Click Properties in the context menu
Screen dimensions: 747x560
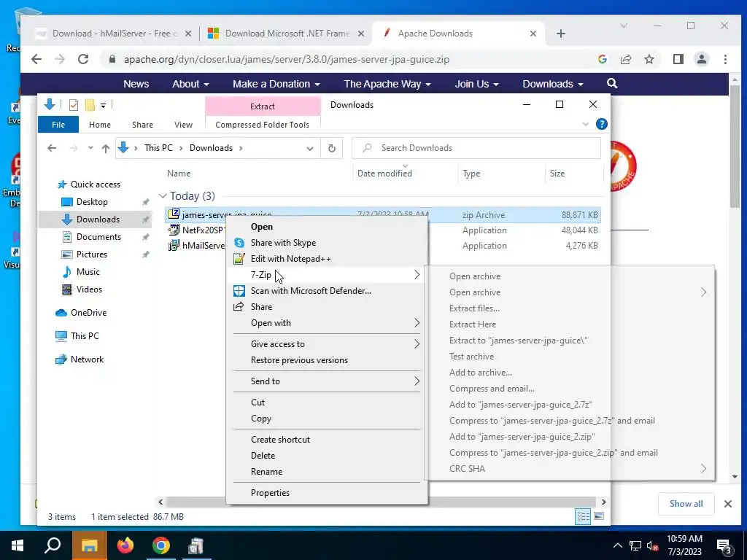[270, 493]
